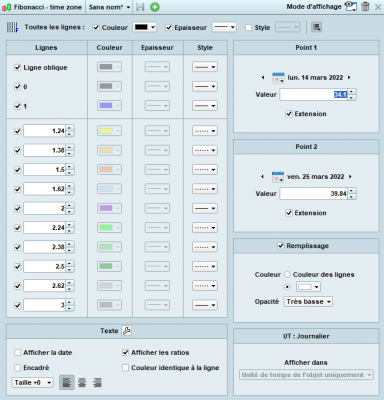The height and width of the screenshot is (400, 384).
Task: Uncheck the Ligne oblique checkbox
Action: (18, 67)
